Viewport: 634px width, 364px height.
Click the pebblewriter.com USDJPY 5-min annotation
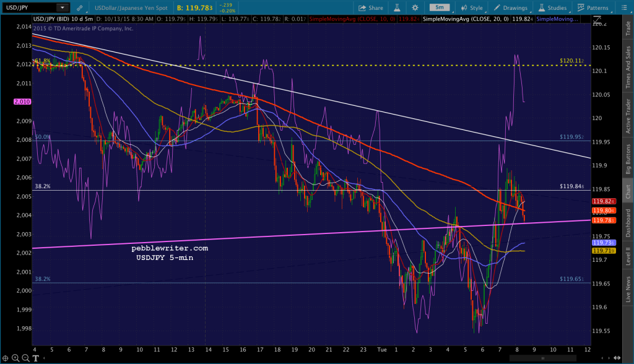point(170,253)
